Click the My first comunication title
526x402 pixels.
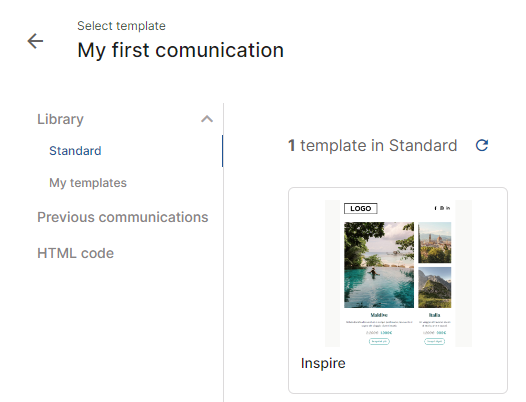tap(180, 50)
